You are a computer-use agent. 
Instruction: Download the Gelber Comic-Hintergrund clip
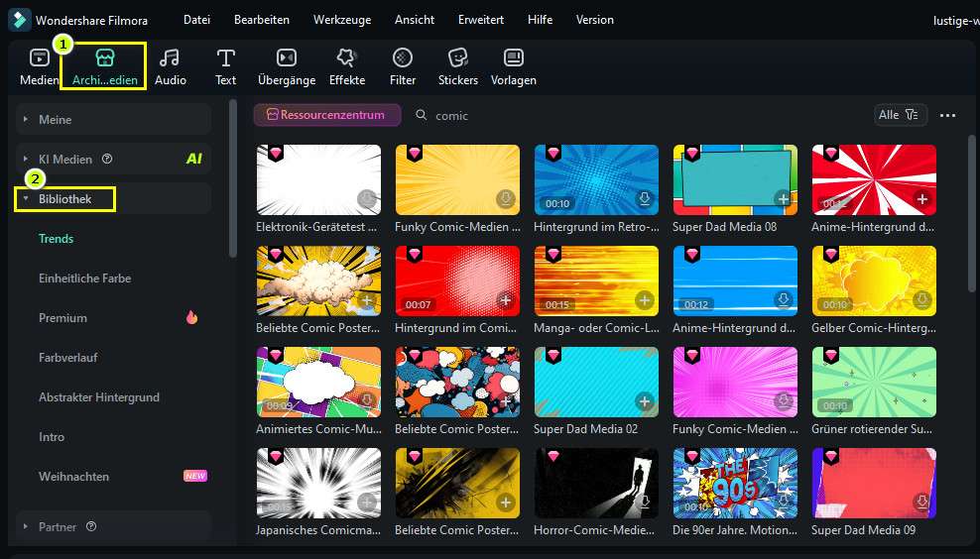(921, 300)
